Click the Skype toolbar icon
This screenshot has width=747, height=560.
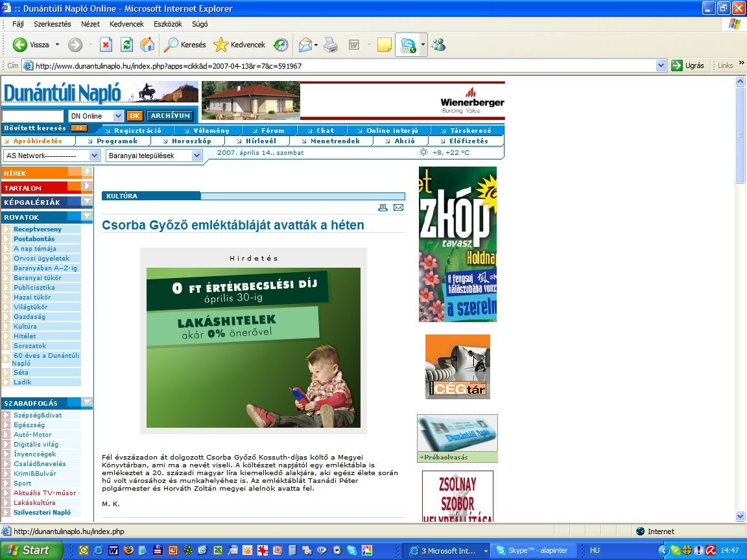click(408, 45)
